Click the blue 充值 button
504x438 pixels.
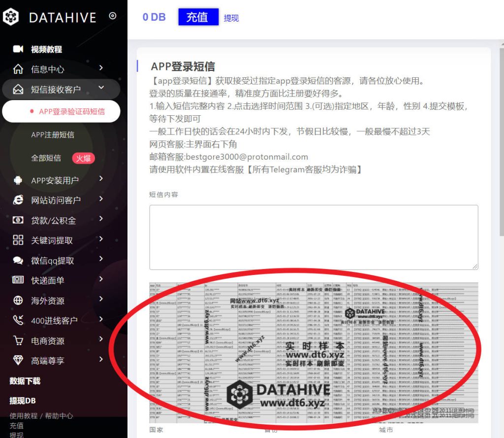(x=198, y=17)
